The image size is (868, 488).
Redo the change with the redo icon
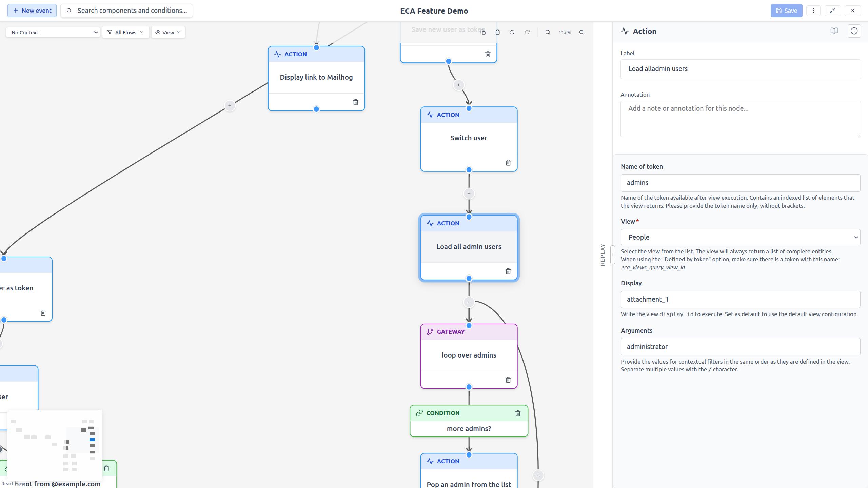[527, 32]
